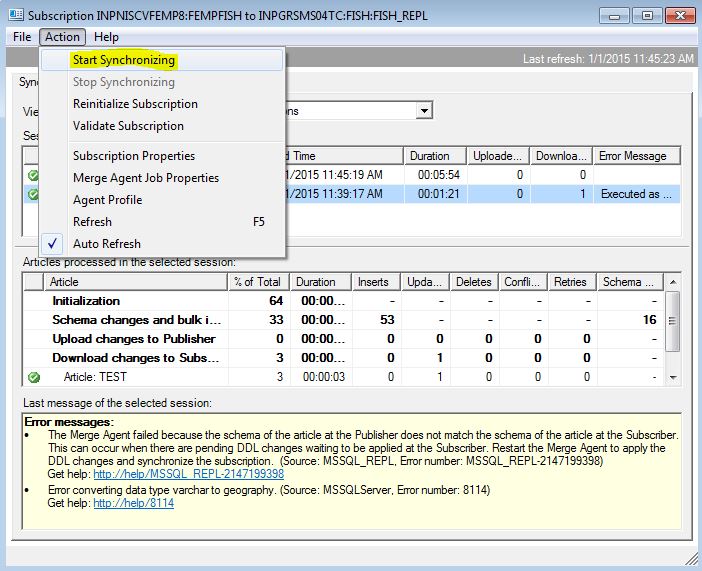
Task: Select the Schema changes and bulk i... row
Action: 344,320
